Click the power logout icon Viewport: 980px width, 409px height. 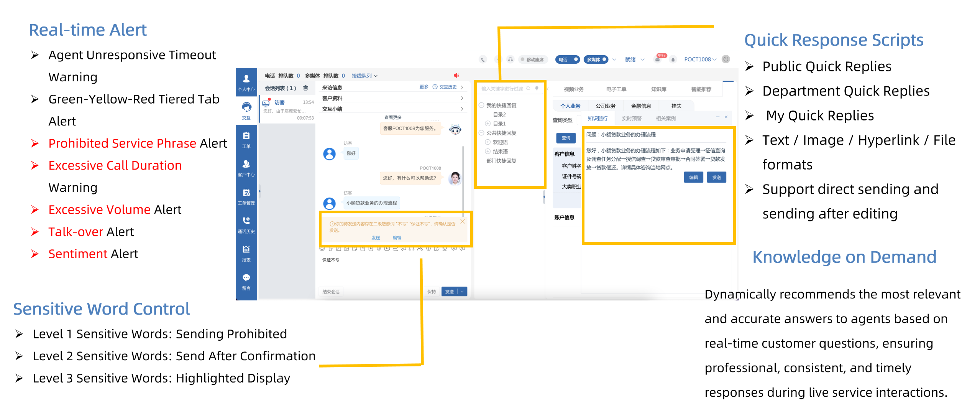(x=726, y=59)
